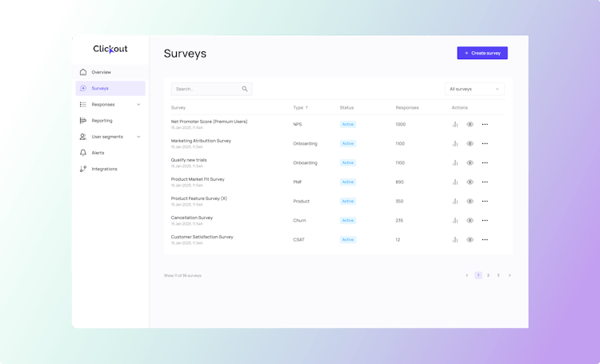Toggle eye preview for Product Feature Survey

470,202
